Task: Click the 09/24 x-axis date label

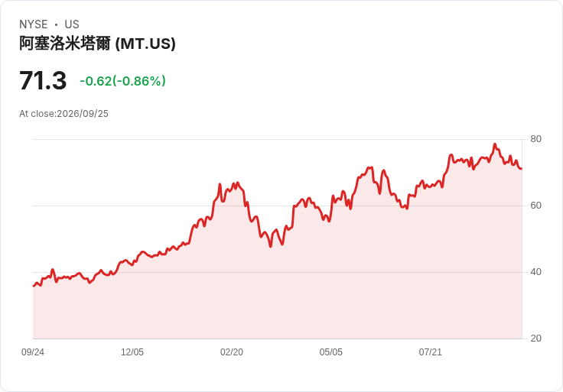Action: [33, 352]
